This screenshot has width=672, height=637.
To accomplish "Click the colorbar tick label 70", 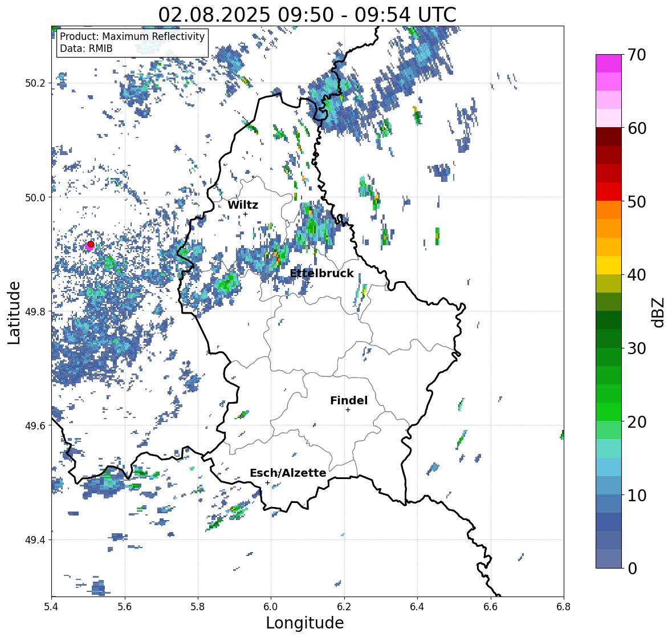I will (x=637, y=55).
